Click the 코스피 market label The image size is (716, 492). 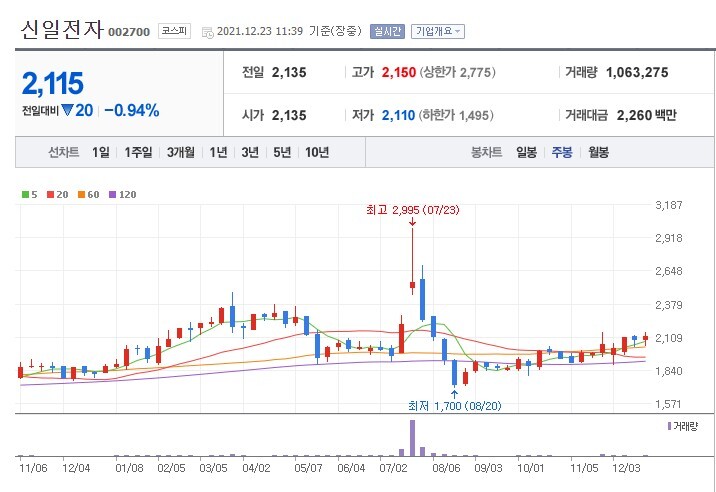point(174,31)
